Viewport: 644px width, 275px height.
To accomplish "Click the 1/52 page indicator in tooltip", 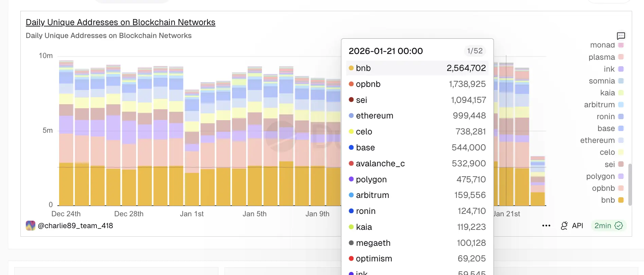I will (x=475, y=51).
